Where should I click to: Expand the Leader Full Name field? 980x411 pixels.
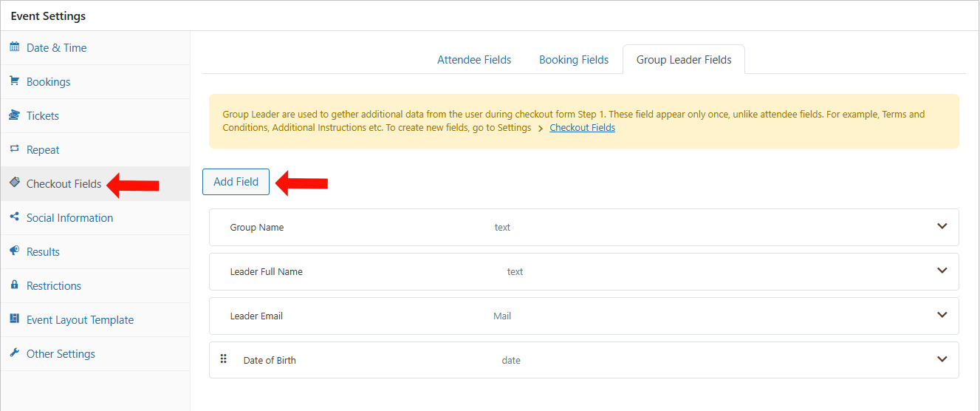coord(942,271)
